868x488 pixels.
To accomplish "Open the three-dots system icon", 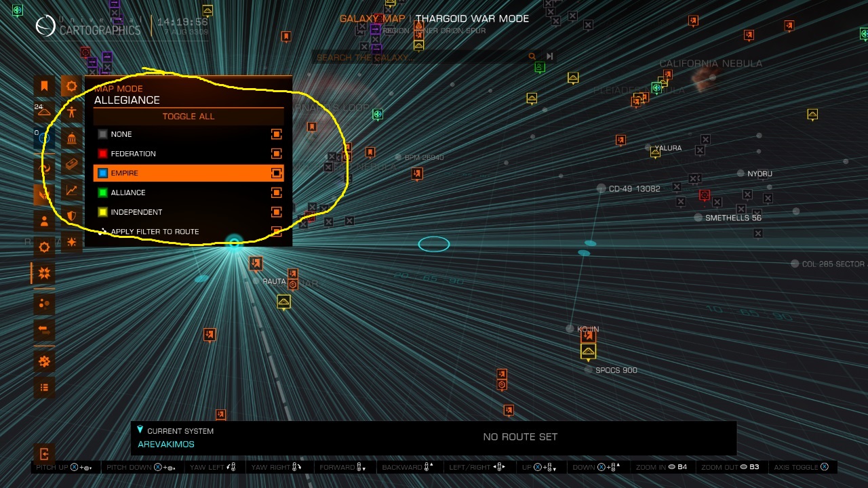I will pos(44,304).
